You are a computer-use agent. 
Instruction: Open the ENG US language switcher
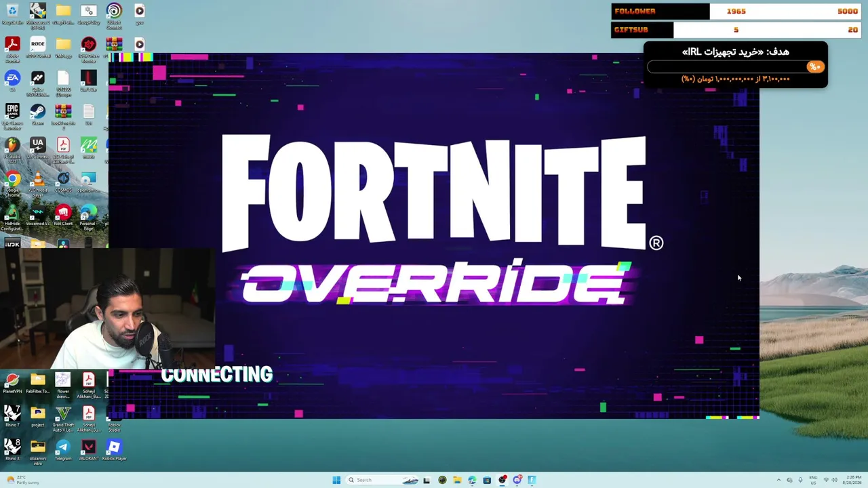[813, 480]
